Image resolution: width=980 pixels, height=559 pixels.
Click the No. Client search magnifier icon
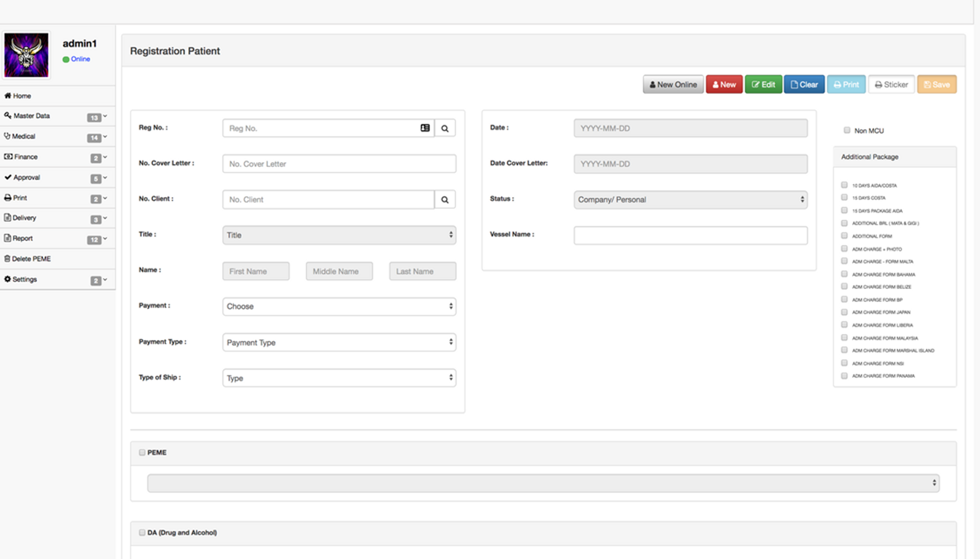pos(444,200)
